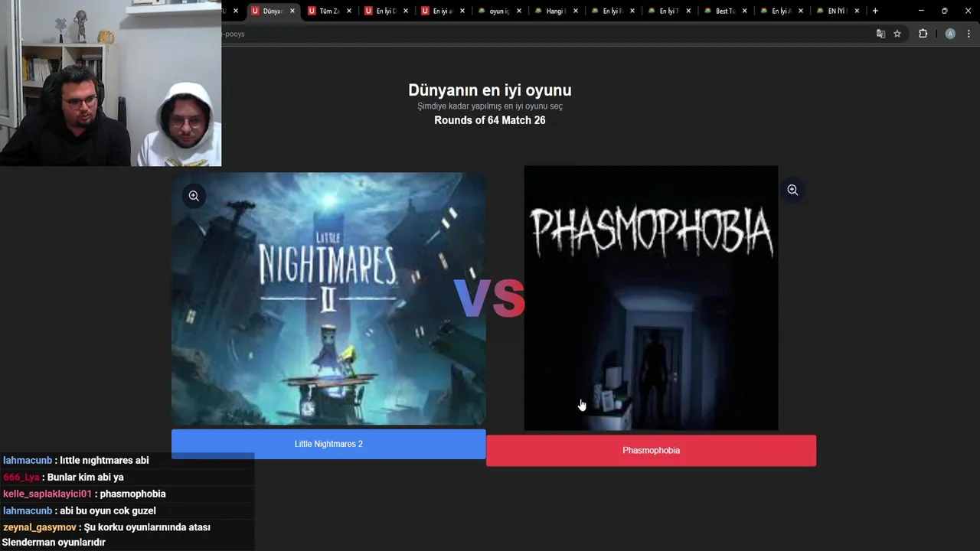Click the chat username 'kelle_saplaklayici01'
The width and height of the screenshot is (980, 551).
point(47,494)
